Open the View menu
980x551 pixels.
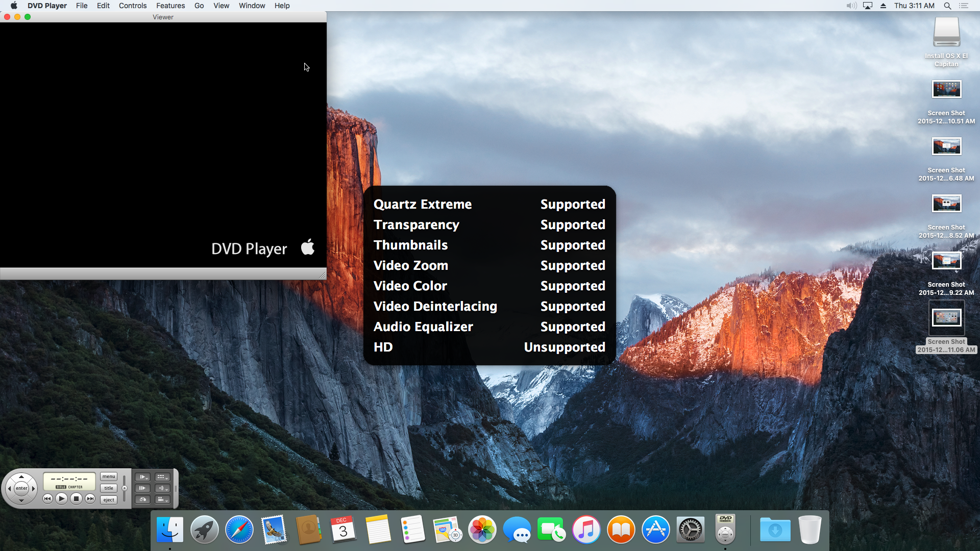tap(221, 6)
